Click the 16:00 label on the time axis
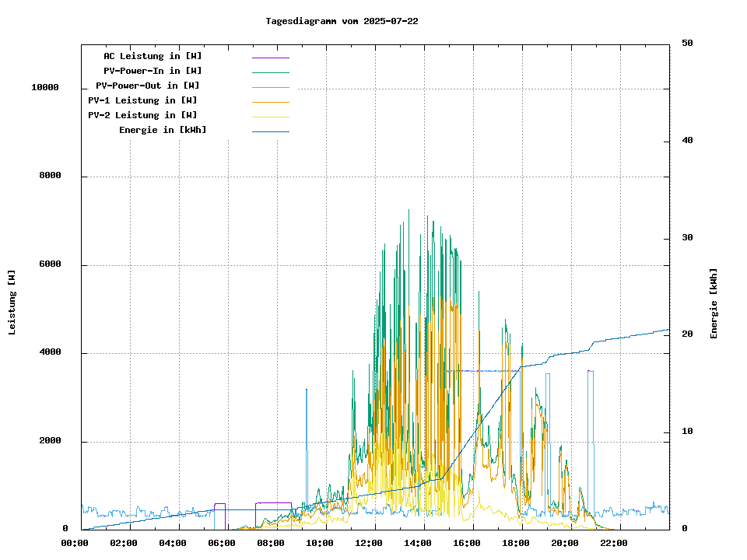 coord(467,543)
